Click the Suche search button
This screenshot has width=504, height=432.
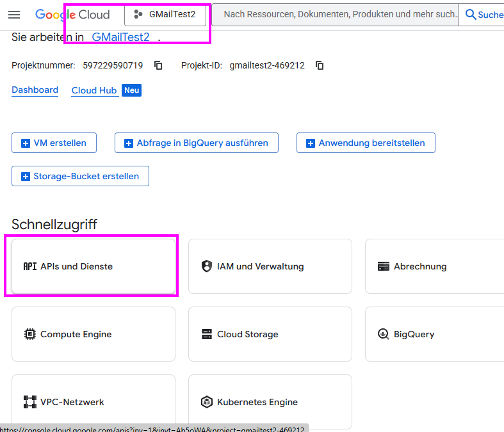484,15
